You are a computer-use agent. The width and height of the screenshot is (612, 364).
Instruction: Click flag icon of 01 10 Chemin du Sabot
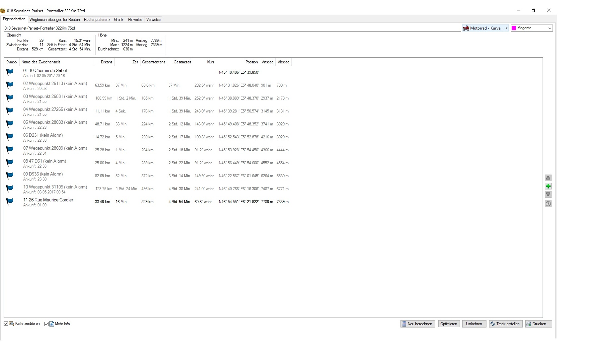click(x=10, y=72)
